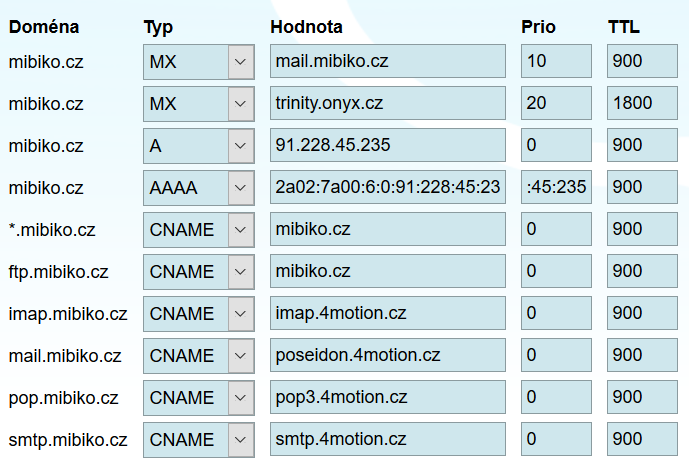The image size is (689, 468).
Task: Click the priority field showing 10
Action: [x=557, y=62]
